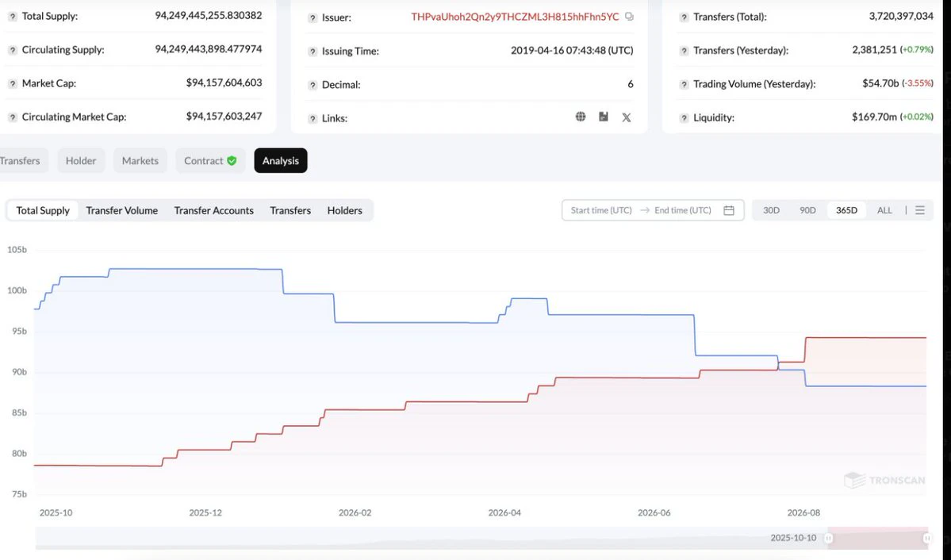Click the Total Supply value 94,249,445,255.830382
951x560 pixels.
[x=209, y=16]
